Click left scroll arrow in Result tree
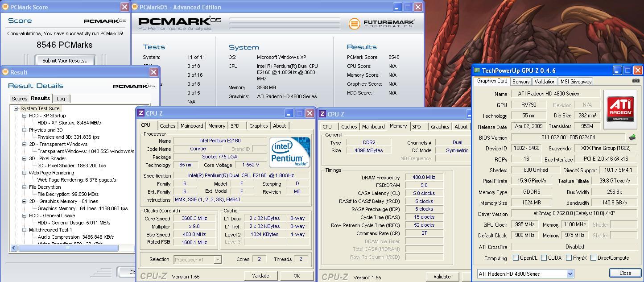This screenshot has height=282, width=644. pos(13,248)
